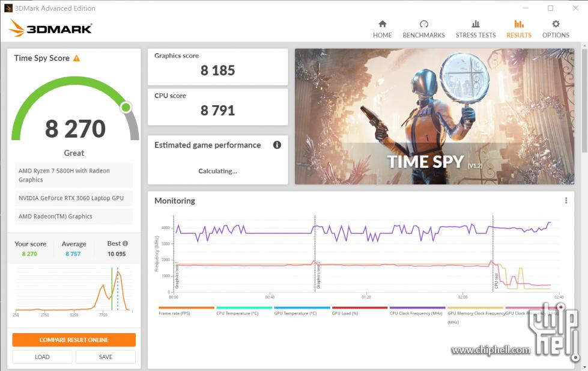Click the CPU Temperature legend item

pyautogui.click(x=244, y=311)
